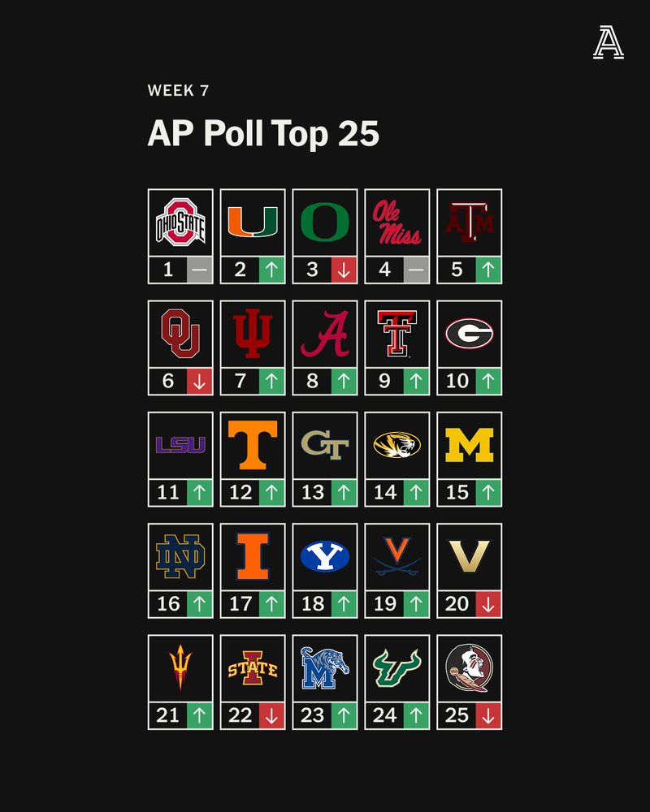Click the Florida State Seminoles logo
Image resolution: width=650 pixels, height=812 pixels.
point(470,667)
